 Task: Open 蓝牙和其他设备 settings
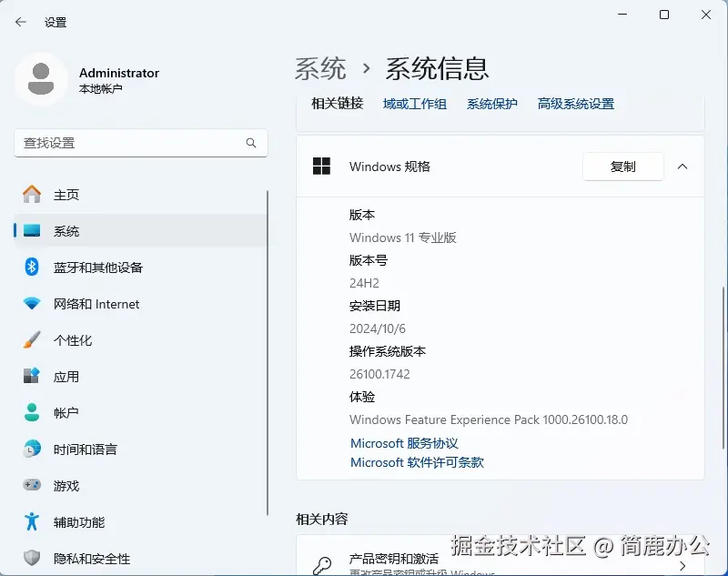point(141,267)
